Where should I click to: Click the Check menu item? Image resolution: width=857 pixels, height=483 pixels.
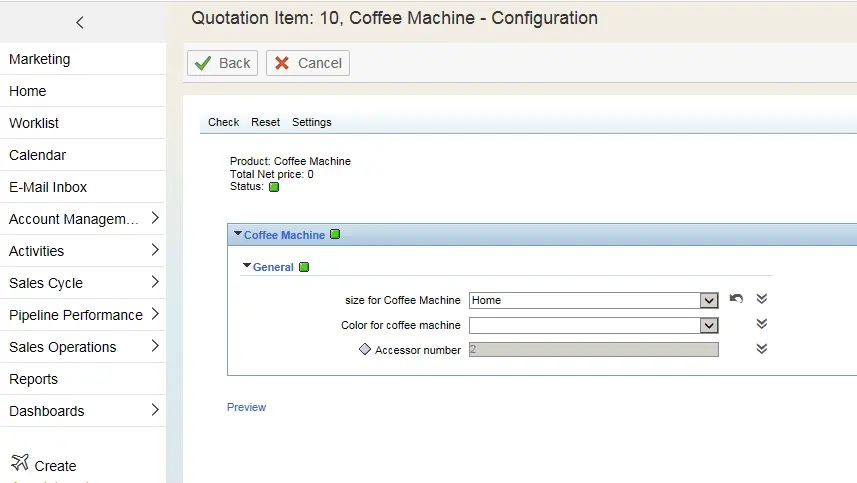pos(223,122)
